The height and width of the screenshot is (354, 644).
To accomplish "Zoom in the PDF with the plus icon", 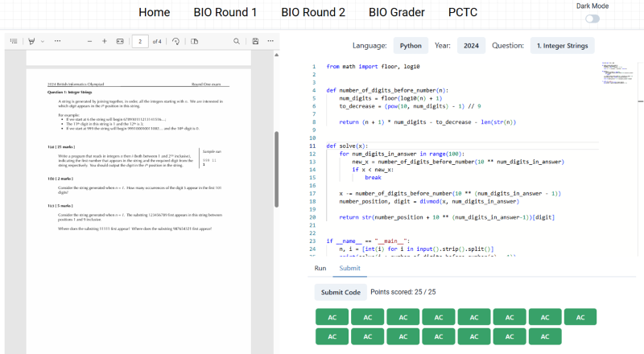I will pos(105,41).
